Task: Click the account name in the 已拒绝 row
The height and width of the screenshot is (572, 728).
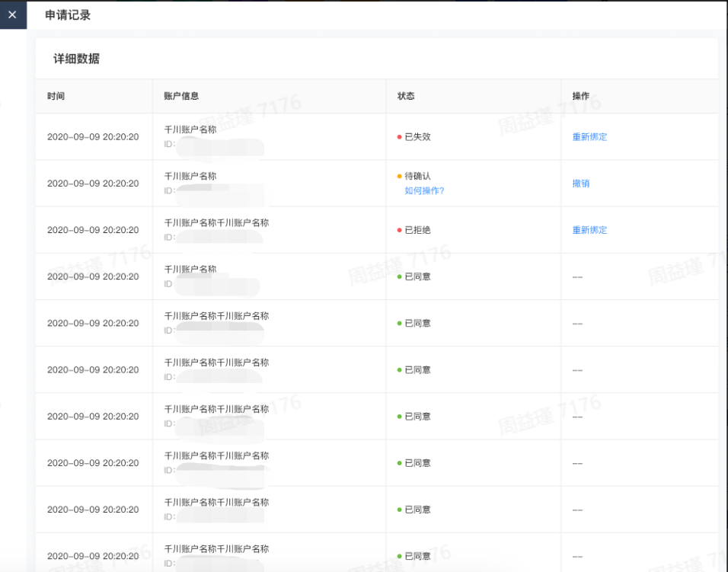Action: (216, 222)
